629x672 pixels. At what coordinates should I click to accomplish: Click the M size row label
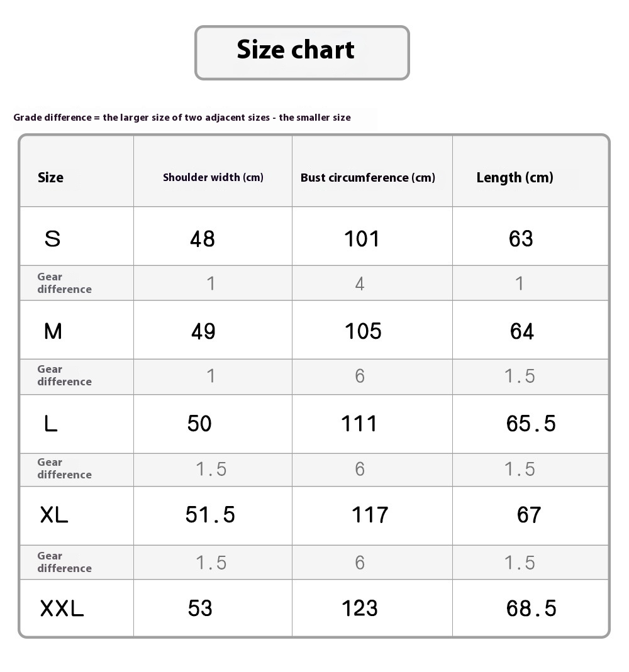[x=53, y=331]
